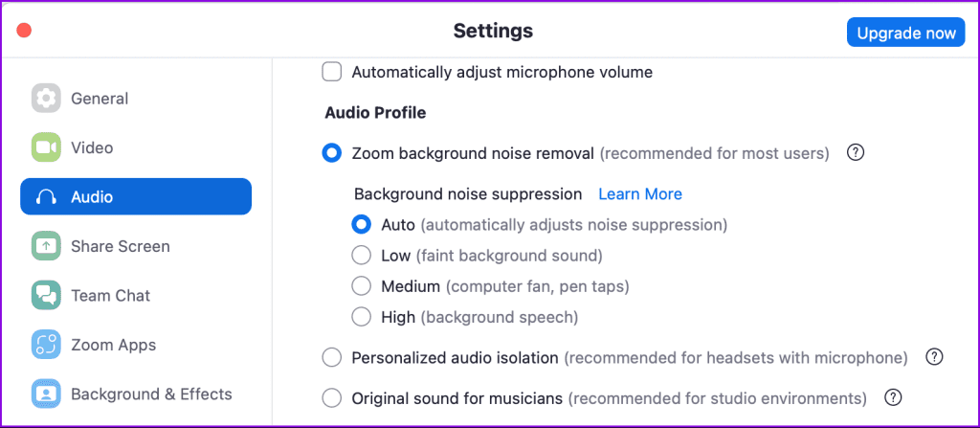Click the Team Chat bubbles icon
Screen dimensions: 980x428
coord(46,296)
